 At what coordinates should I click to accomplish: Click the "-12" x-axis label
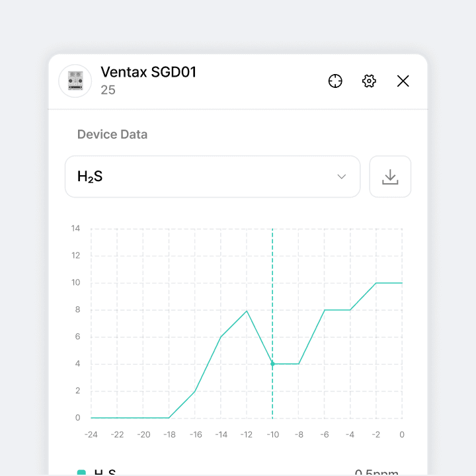point(247,434)
